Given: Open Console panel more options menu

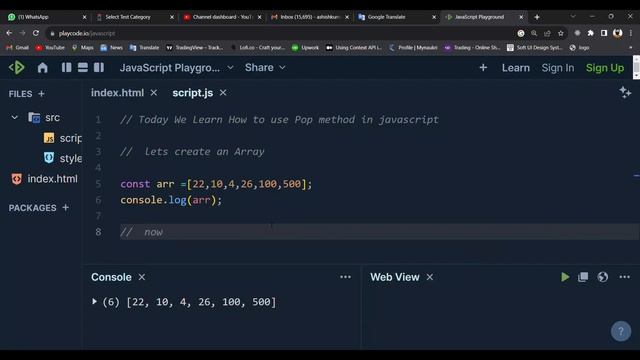Looking at the screenshot, I should coord(345,277).
